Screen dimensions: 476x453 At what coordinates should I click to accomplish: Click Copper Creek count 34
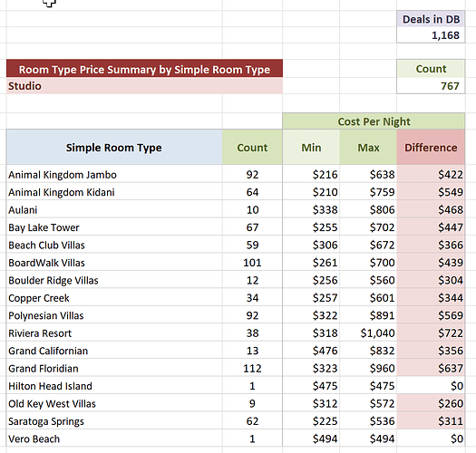tap(252, 298)
